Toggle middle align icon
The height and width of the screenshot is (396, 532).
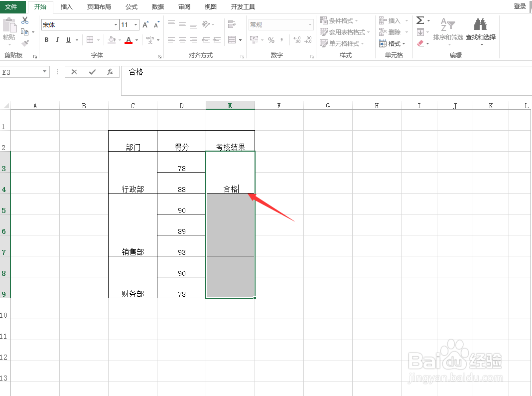(182, 24)
